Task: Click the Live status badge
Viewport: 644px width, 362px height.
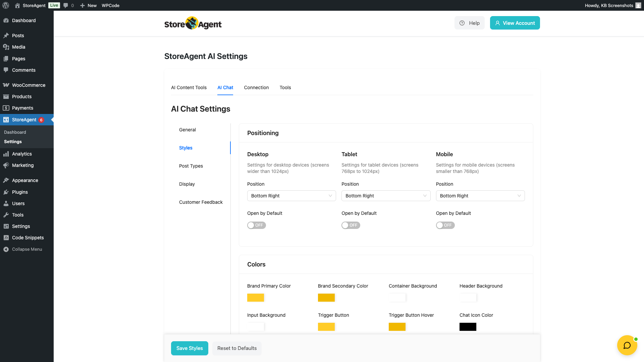Action: click(x=54, y=5)
